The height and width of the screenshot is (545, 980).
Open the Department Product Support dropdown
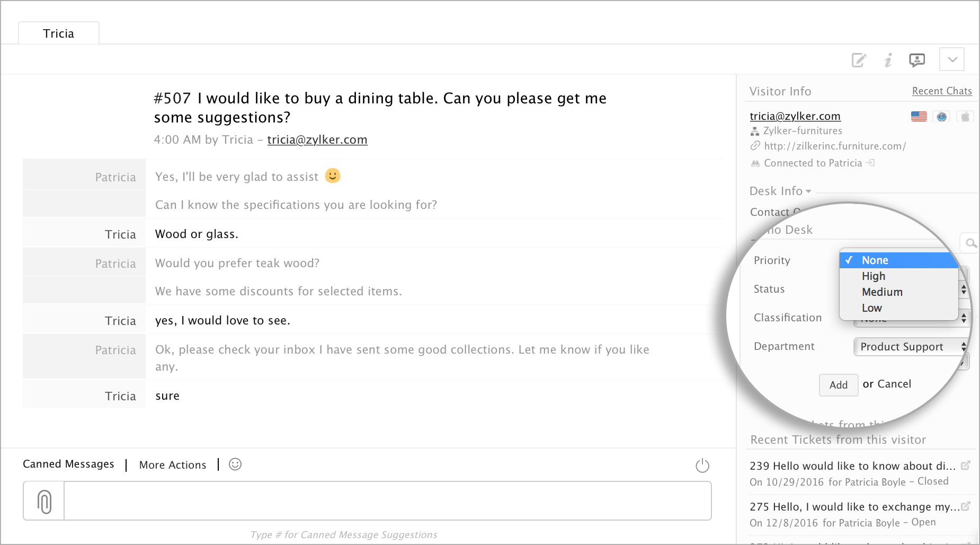coord(911,347)
